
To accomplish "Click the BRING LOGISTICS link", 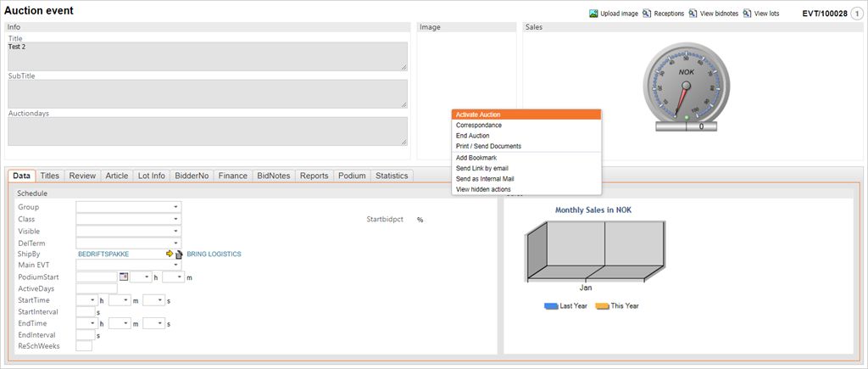I will [x=214, y=254].
